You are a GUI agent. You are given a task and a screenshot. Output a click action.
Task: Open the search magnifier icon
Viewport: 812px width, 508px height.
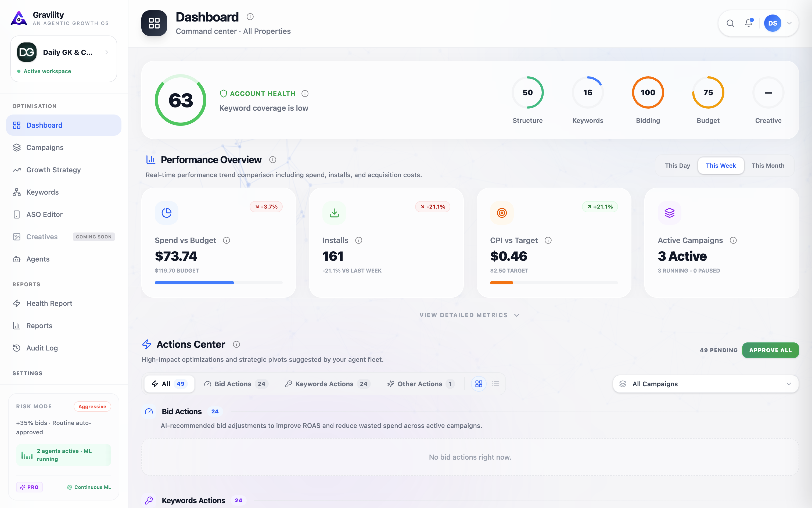click(x=730, y=23)
